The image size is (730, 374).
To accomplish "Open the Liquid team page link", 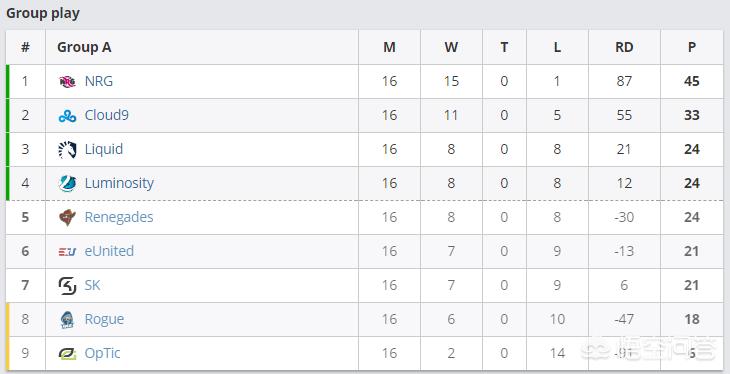I will pos(104,150).
